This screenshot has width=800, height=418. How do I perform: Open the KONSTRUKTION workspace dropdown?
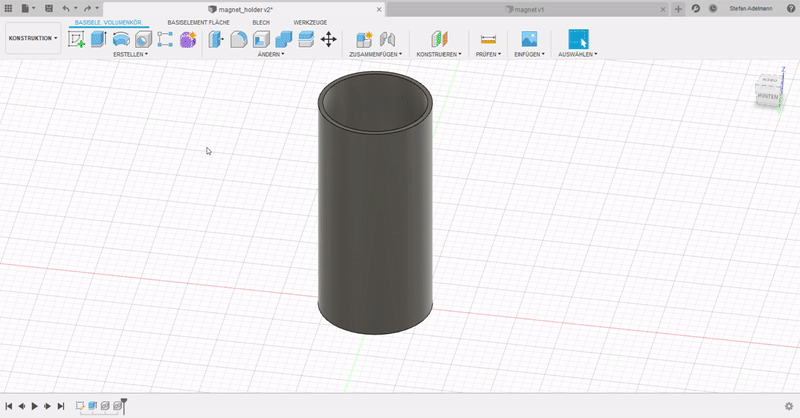[33, 39]
